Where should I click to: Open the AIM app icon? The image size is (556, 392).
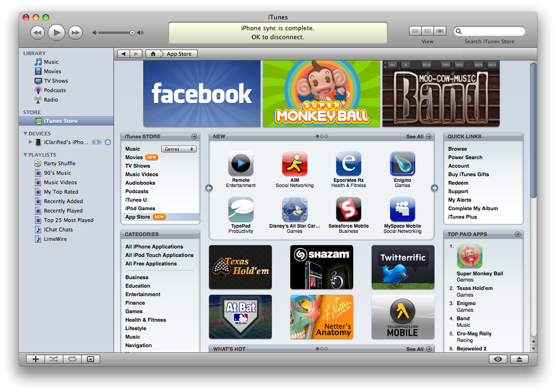(295, 163)
